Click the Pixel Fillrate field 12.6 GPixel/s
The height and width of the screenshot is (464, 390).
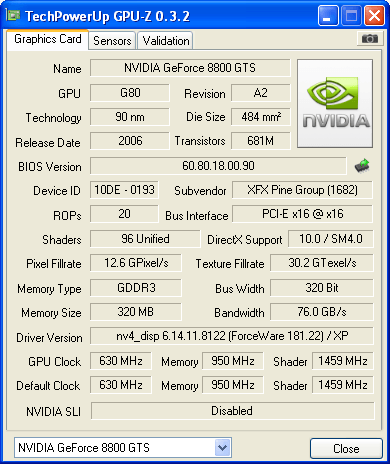click(136, 263)
